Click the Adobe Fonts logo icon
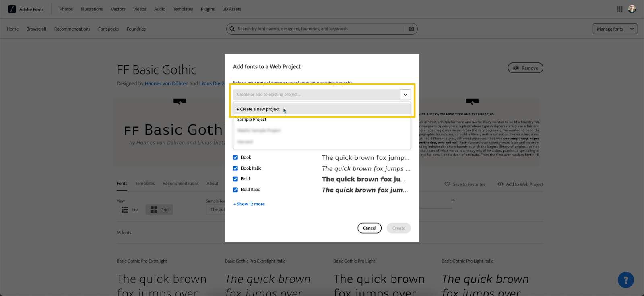 (12, 9)
